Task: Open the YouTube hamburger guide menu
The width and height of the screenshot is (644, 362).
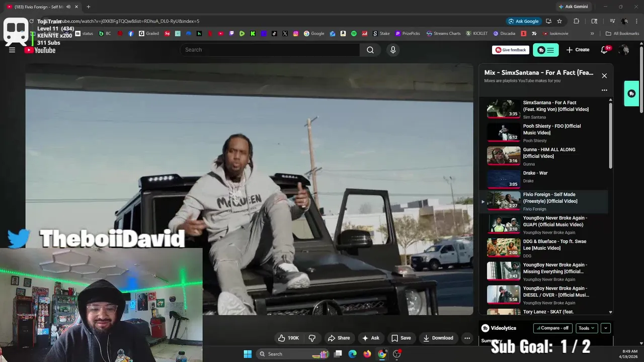Action: point(12,50)
